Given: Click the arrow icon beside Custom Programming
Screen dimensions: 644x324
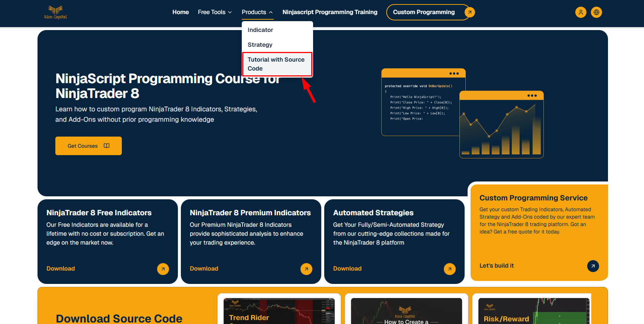Looking at the screenshot, I should click(470, 12).
